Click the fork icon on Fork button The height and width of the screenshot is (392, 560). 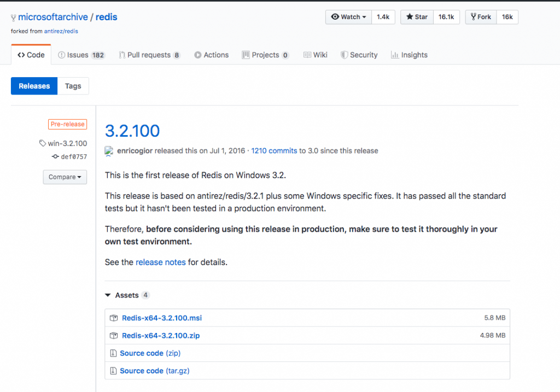tap(473, 17)
